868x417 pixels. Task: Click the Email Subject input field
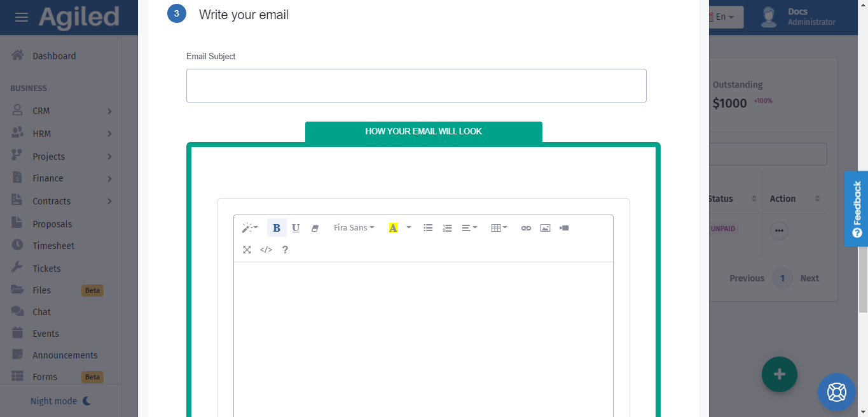[416, 86]
